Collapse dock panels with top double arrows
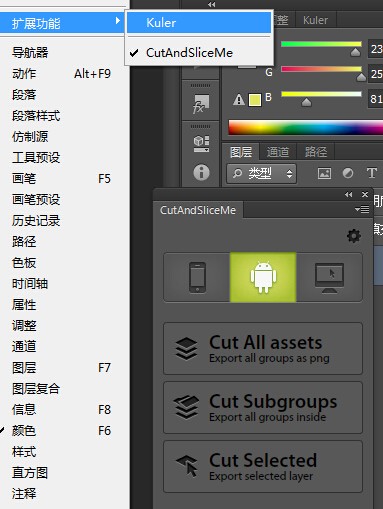The image size is (383, 509). coord(211,4)
